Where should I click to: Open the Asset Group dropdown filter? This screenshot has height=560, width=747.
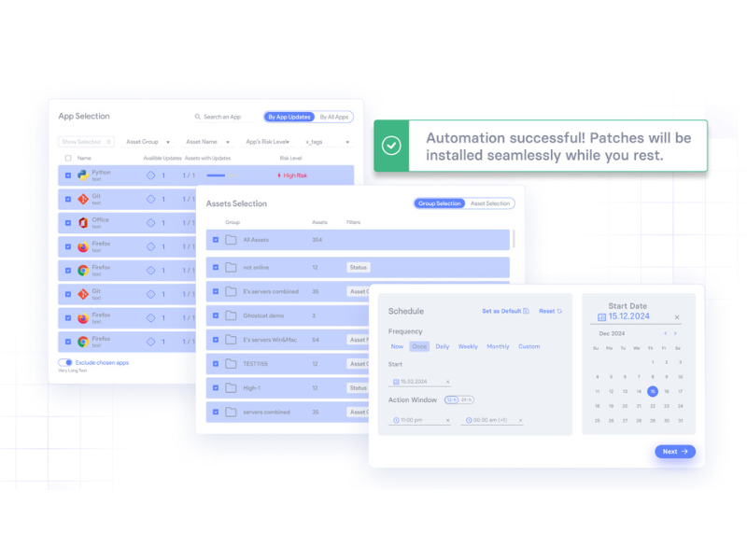coord(148,142)
